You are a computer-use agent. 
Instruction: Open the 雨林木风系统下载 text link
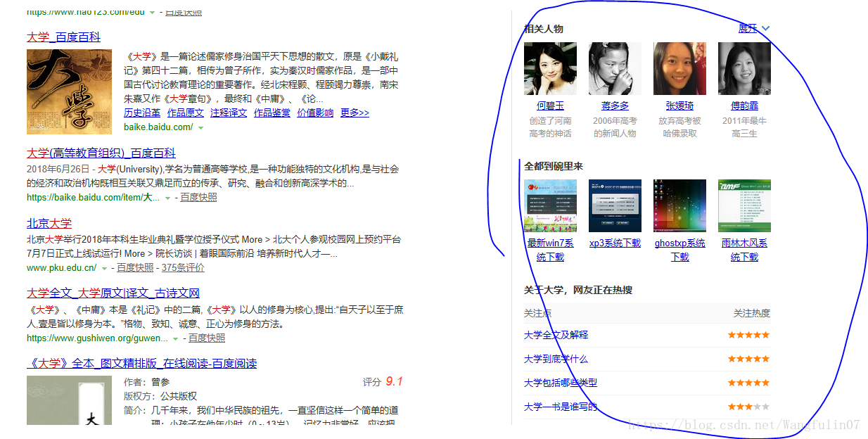(744, 250)
